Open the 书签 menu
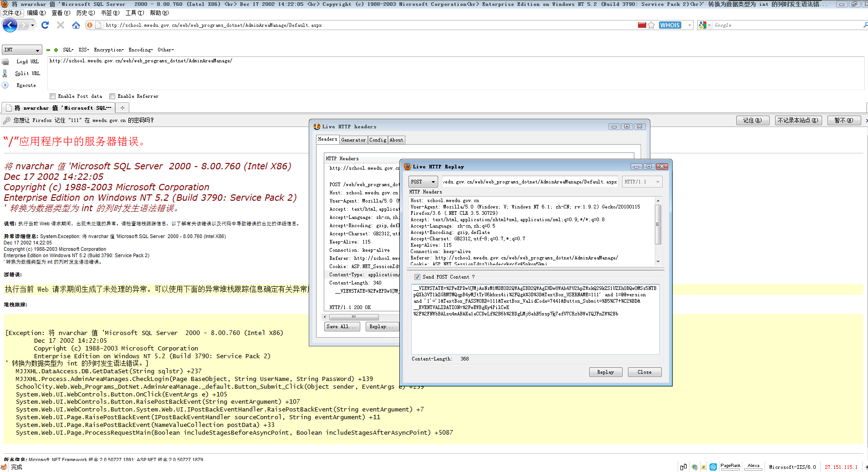This screenshot has width=868, height=472. [x=110, y=13]
